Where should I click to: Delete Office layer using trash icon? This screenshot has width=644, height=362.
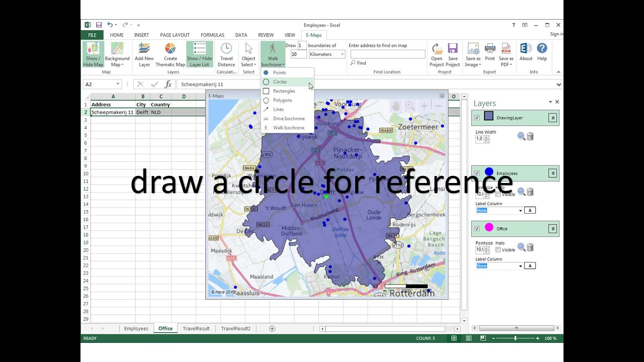pyautogui.click(x=530, y=247)
